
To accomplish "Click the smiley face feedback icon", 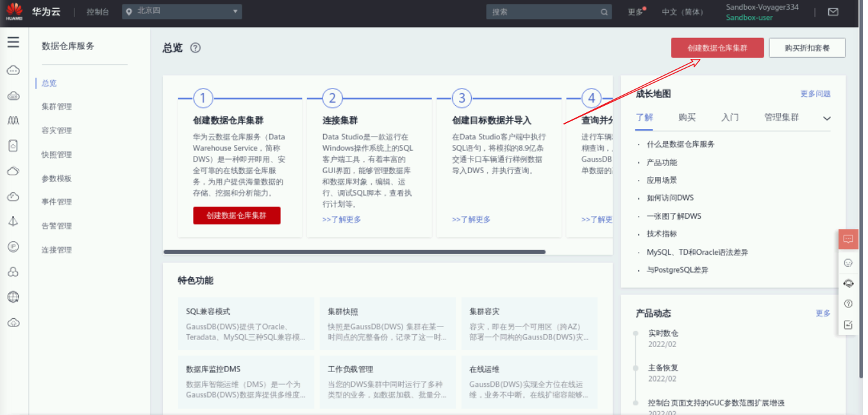I will coord(848,263).
